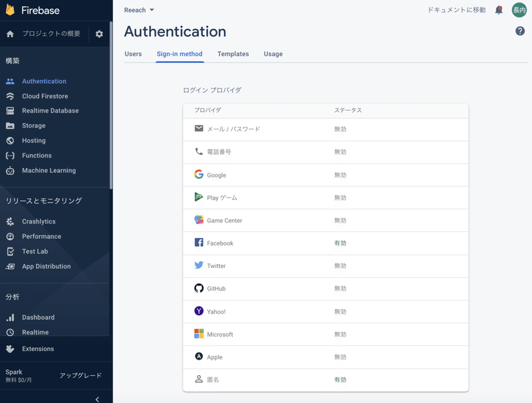This screenshot has width=532, height=403.
Task: Click the Realtime clock icon
Action: click(10, 333)
